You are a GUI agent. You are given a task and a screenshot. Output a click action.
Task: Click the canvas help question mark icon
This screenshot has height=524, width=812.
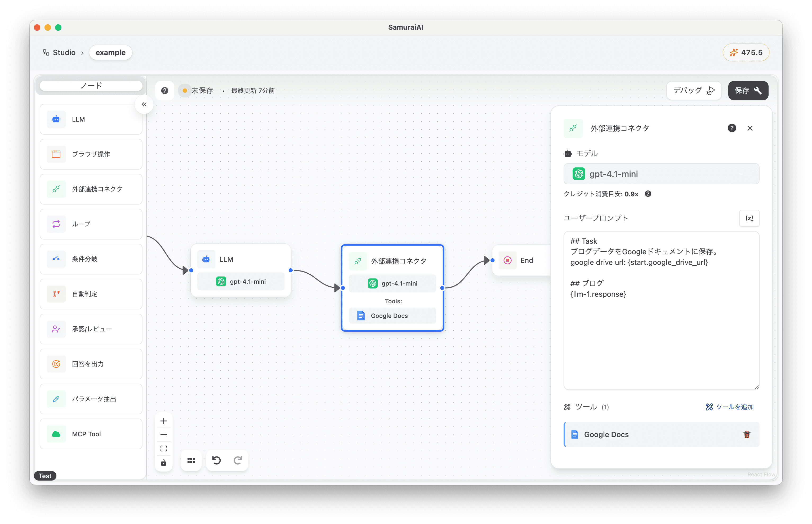165,91
